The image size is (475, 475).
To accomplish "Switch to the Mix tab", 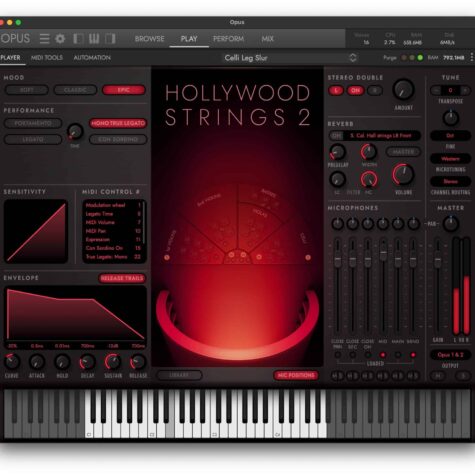I will click(267, 39).
